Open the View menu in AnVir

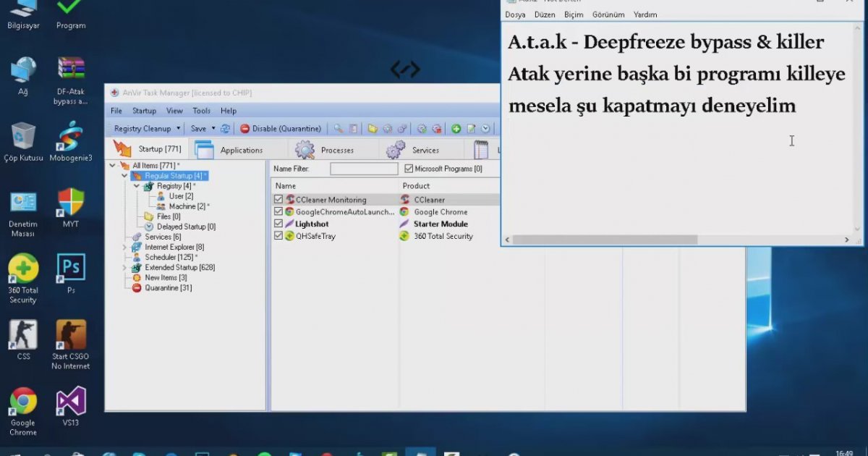[x=174, y=111]
